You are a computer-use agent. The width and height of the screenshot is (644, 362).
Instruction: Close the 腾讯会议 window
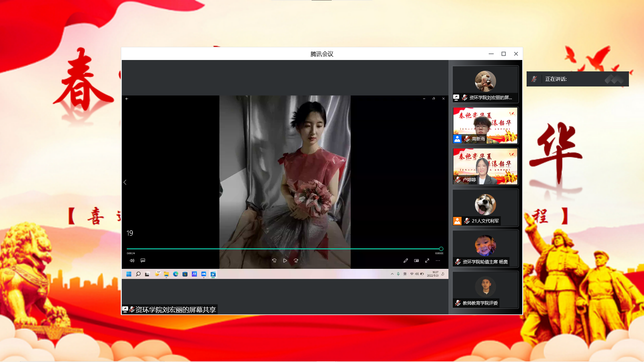(516, 54)
